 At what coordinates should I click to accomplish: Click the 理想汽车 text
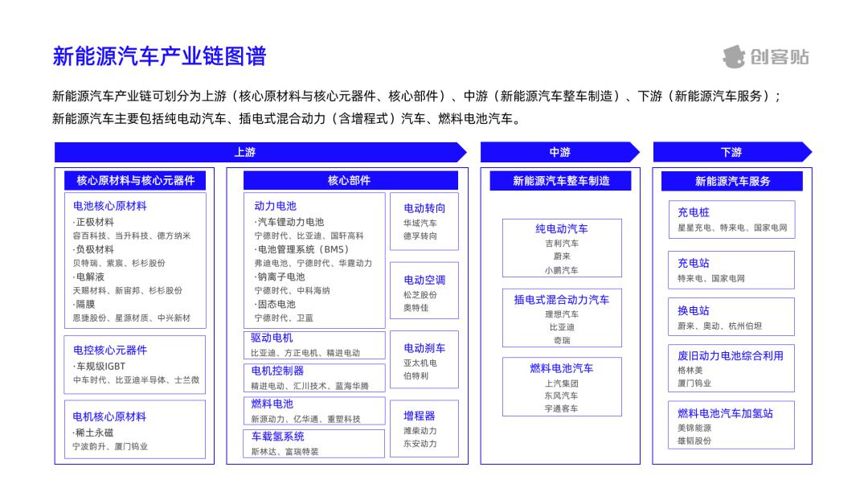click(562, 314)
